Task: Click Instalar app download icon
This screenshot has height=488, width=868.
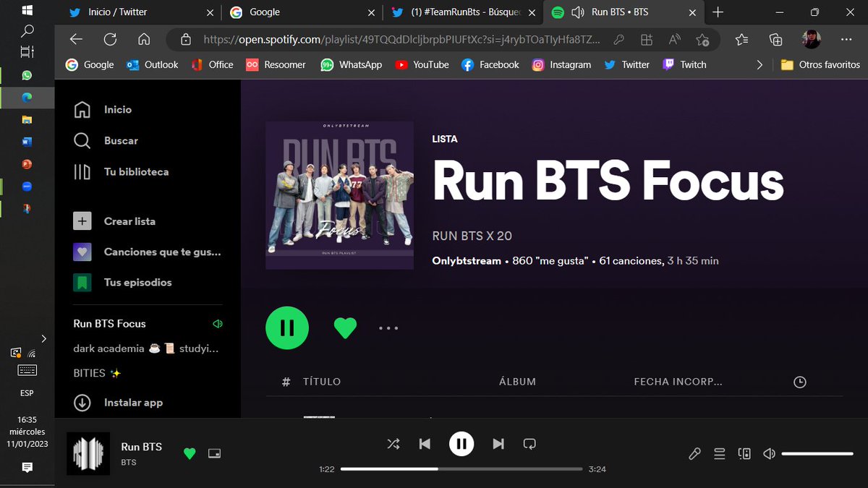Action: pyautogui.click(x=82, y=403)
